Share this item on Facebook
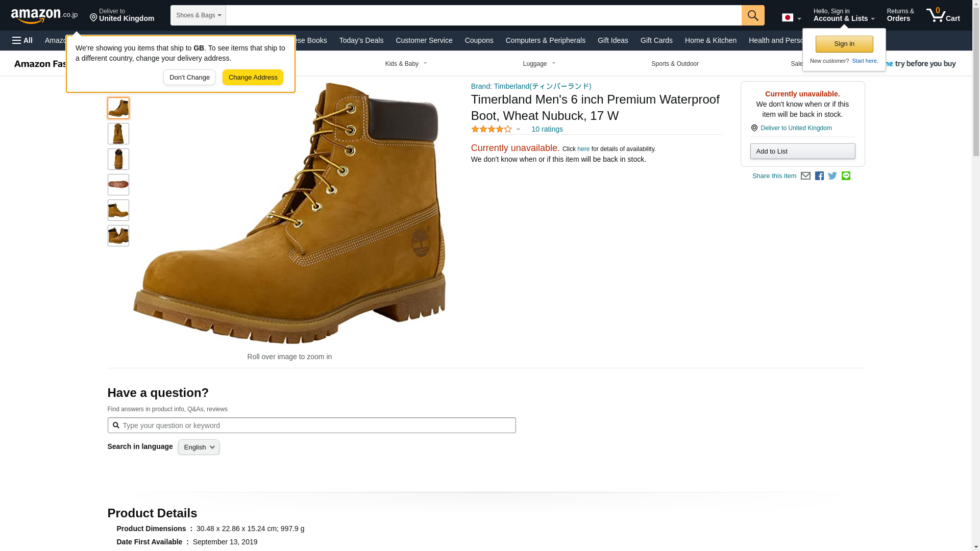 [819, 176]
